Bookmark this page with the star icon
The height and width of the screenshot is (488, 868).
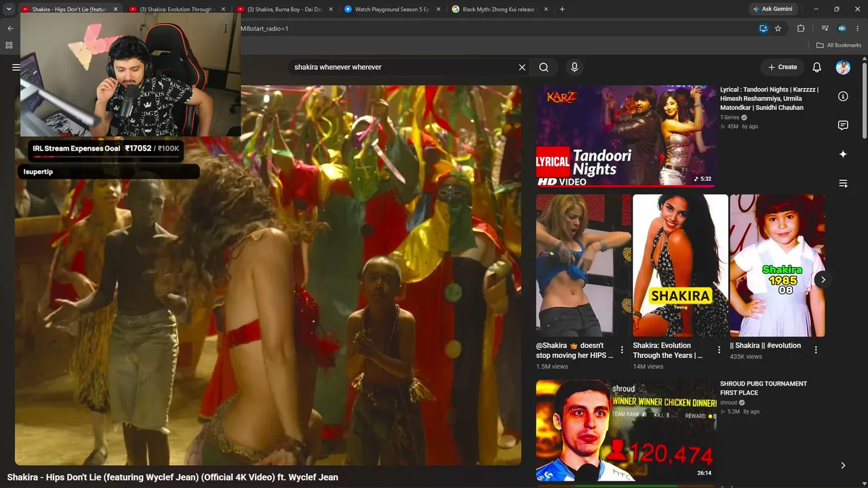778,28
